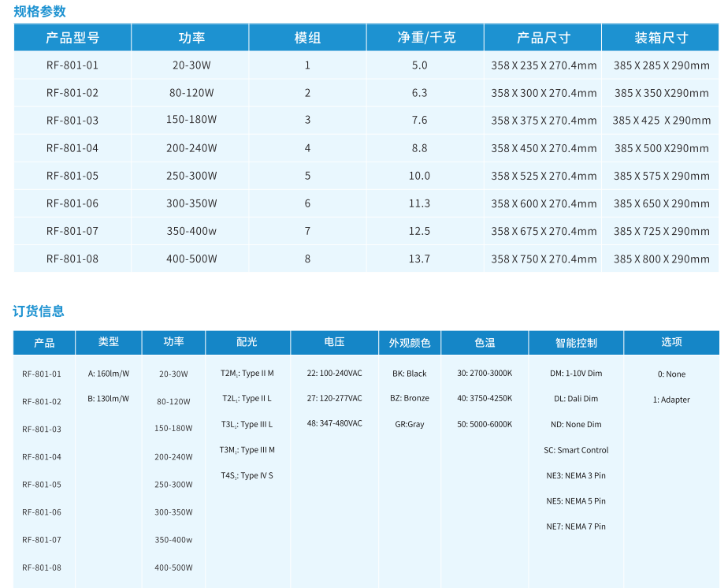Select color temperature 50: 5000-6000K

tap(485, 424)
